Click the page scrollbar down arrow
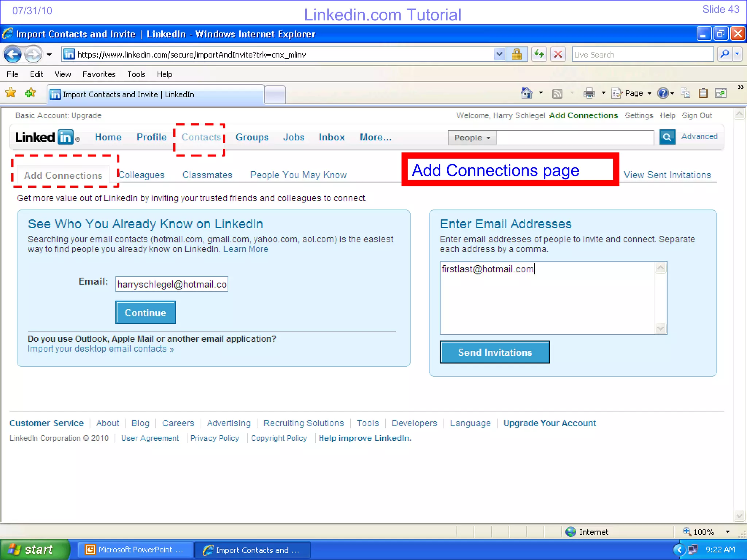Image resolution: width=747 pixels, height=560 pixels. click(x=739, y=516)
